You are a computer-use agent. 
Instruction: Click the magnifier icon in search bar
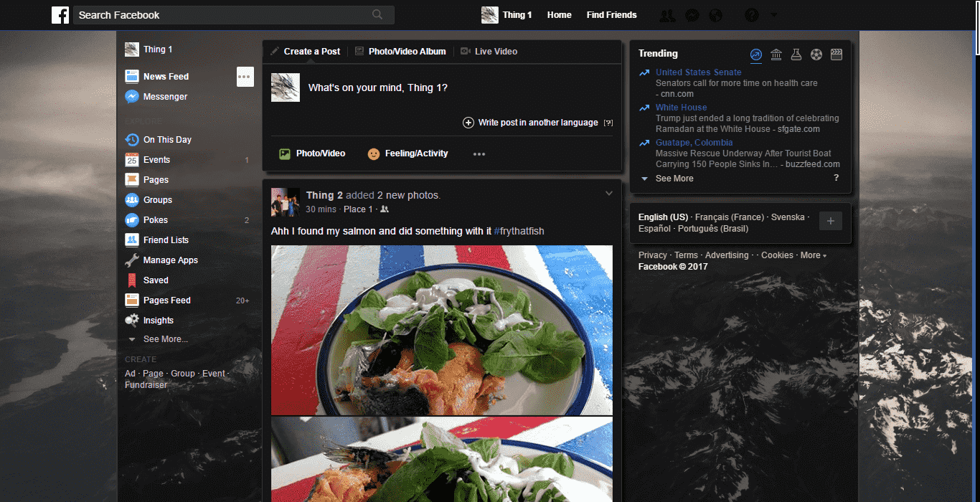[x=377, y=14]
